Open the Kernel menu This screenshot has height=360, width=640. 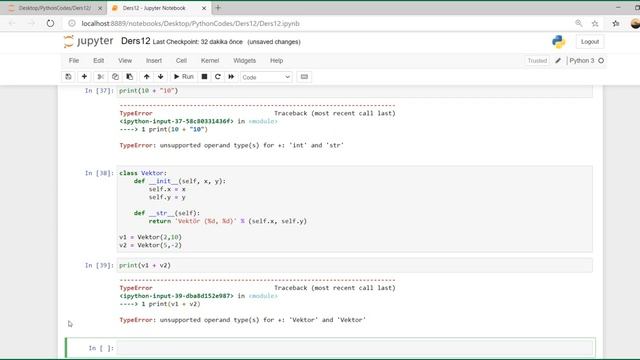[210, 60]
